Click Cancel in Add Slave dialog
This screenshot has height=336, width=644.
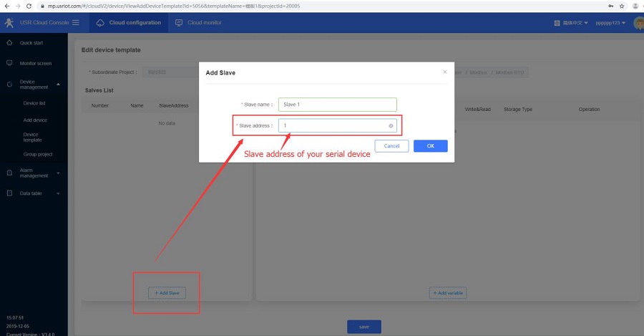(391, 146)
